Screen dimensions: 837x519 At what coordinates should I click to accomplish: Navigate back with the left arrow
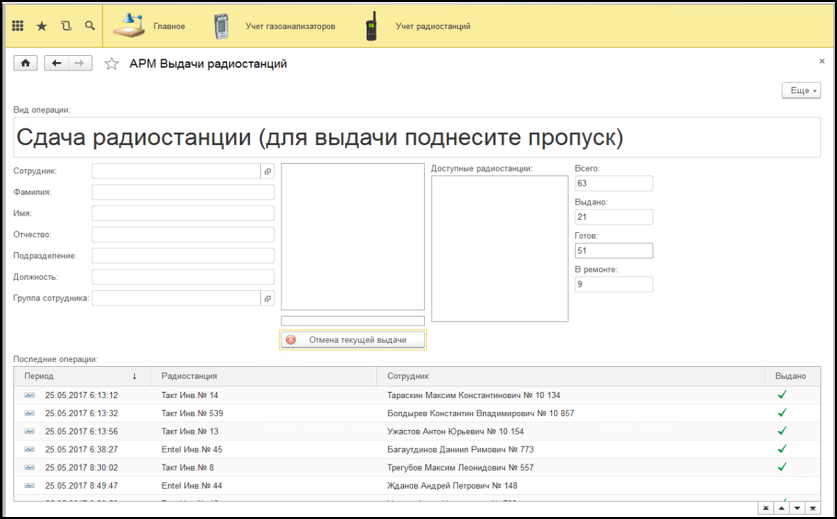pos(56,63)
